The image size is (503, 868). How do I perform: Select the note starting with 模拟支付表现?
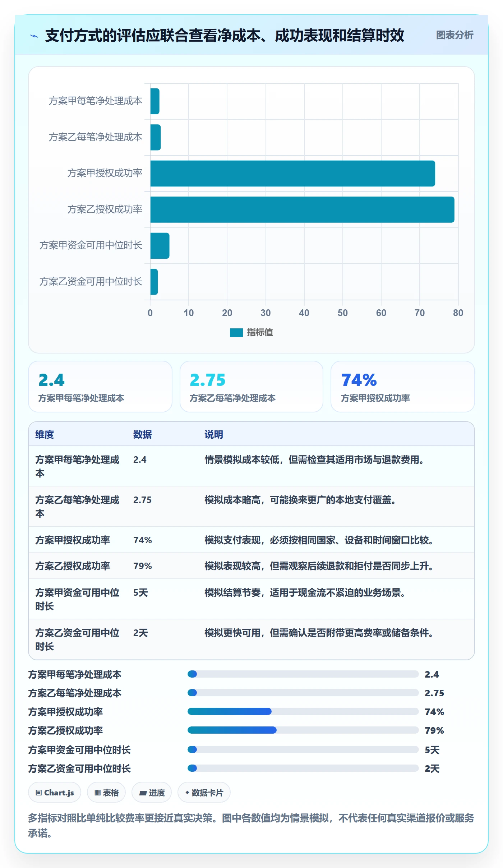click(319, 540)
